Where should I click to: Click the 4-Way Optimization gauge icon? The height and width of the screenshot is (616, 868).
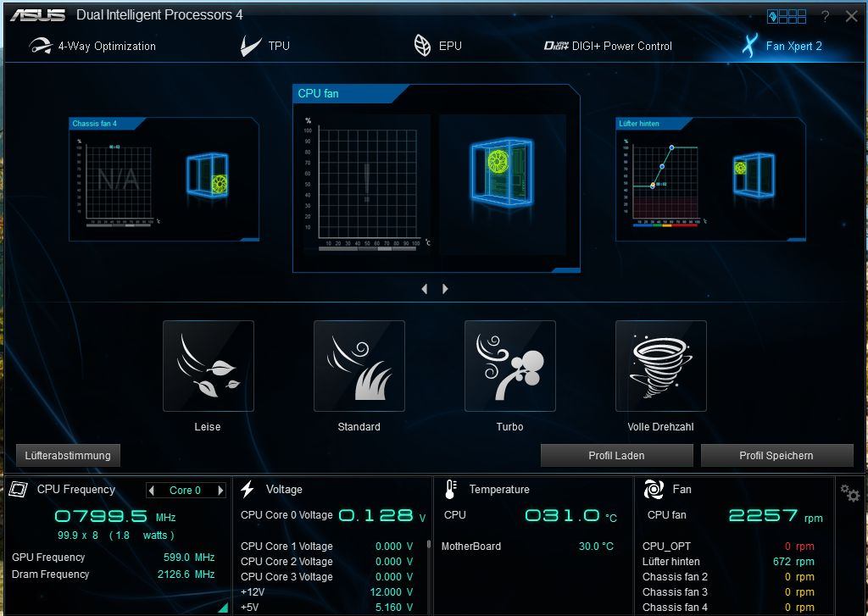[x=41, y=46]
